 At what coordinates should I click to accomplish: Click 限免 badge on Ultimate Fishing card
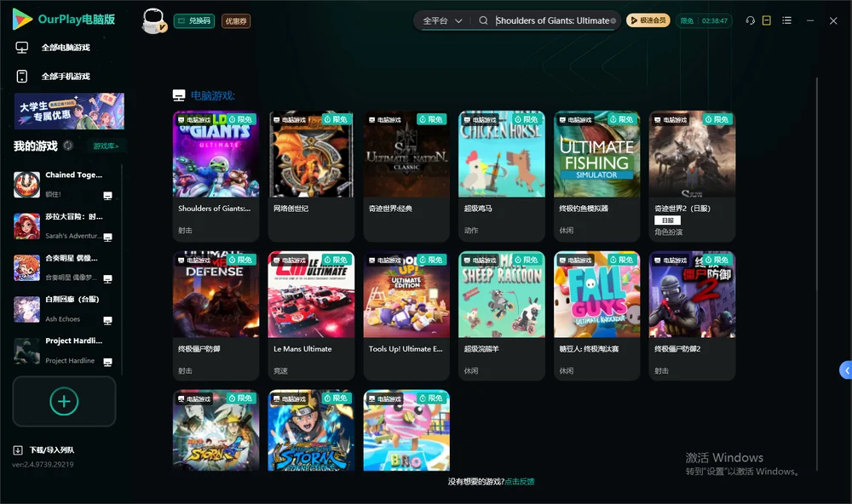click(622, 119)
